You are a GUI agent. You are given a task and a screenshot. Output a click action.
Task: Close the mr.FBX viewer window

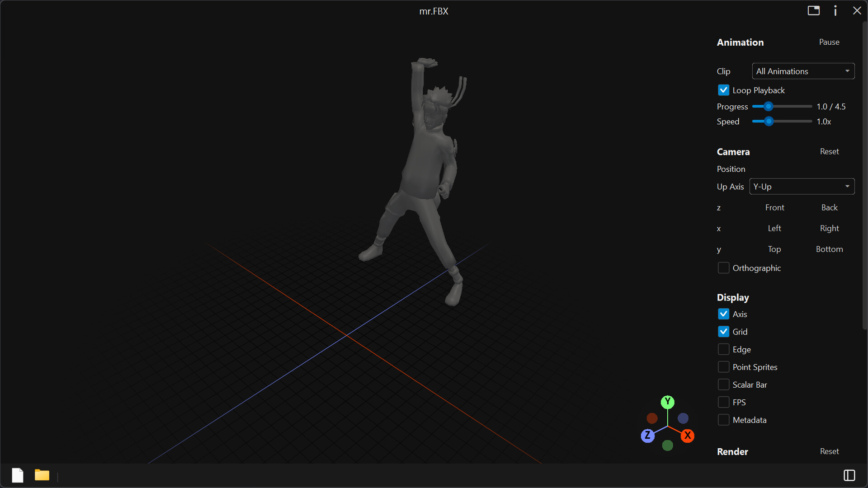pyautogui.click(x=857, y=10)
